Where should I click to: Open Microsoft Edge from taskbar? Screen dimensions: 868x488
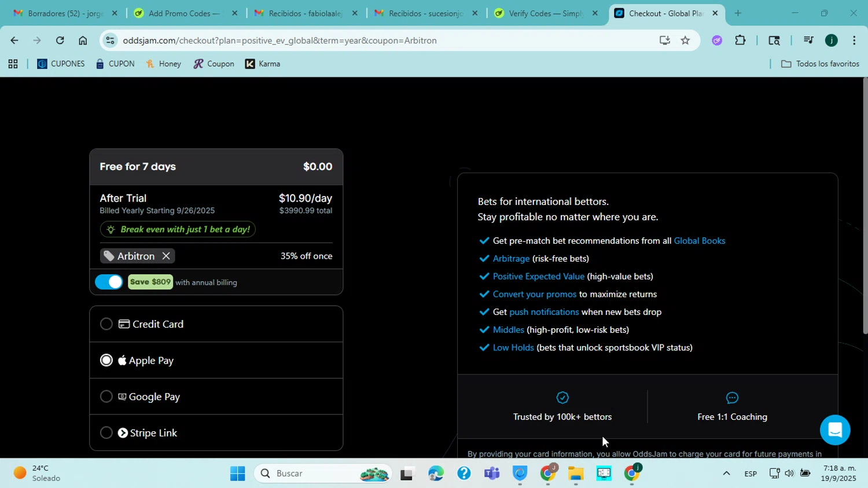(436, 474)
